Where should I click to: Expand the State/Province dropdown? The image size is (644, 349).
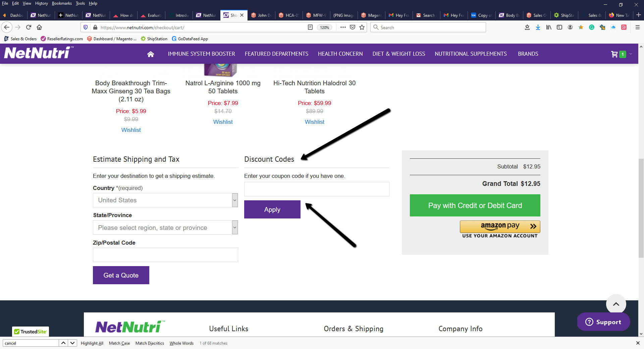(x=165, y=228)
